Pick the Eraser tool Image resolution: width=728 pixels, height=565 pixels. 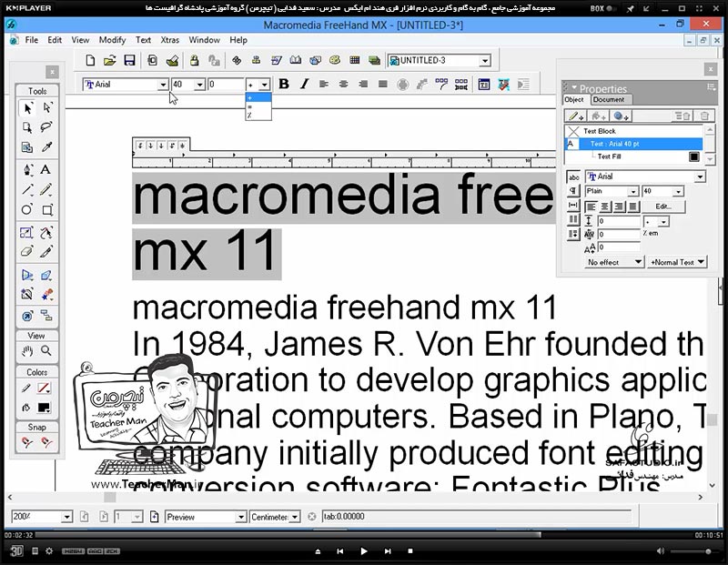tap(27, 252)
